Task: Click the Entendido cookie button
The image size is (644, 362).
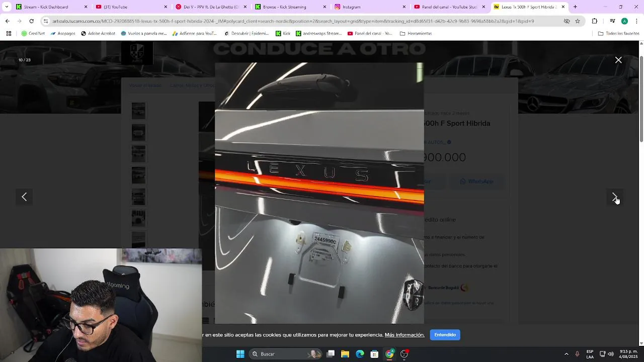Action: tap(445, 335)
